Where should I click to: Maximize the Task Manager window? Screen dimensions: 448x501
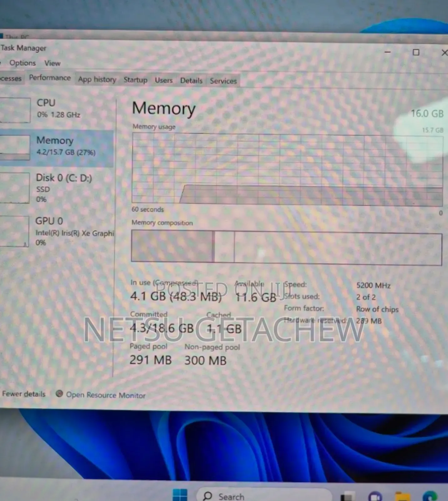click(x=416, y=52)
